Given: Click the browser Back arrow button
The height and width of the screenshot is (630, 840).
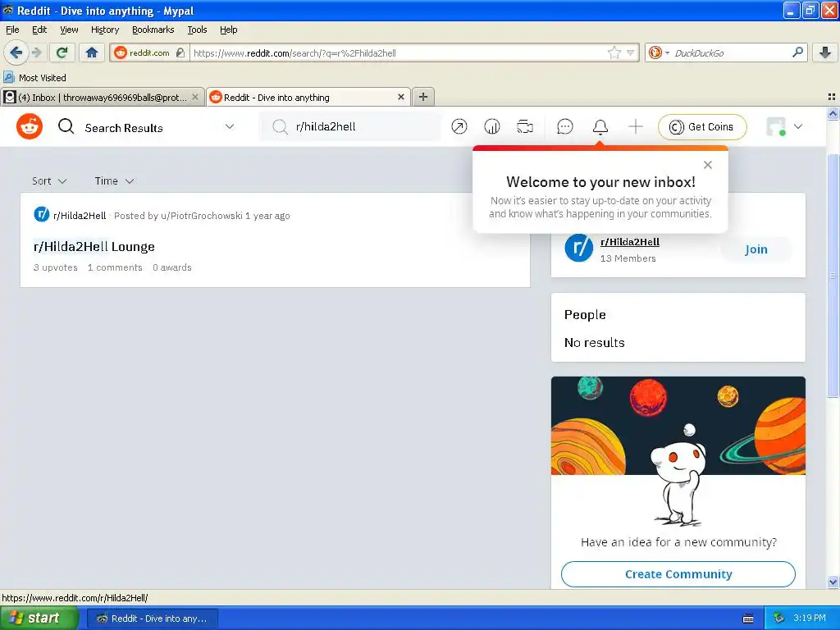Looking at the screenshot, I should pyautogui.click(x=16, y=52).
